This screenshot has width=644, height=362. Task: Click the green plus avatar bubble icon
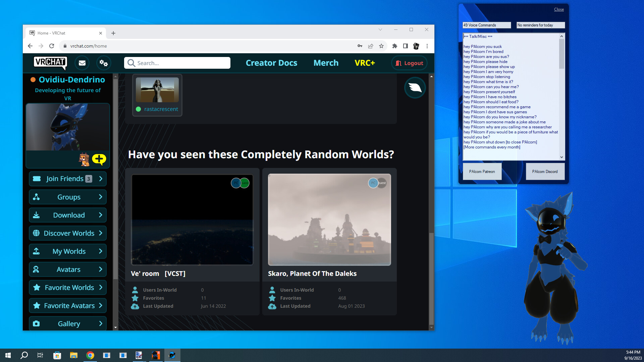pyautogui.click(x=99, y=159)
